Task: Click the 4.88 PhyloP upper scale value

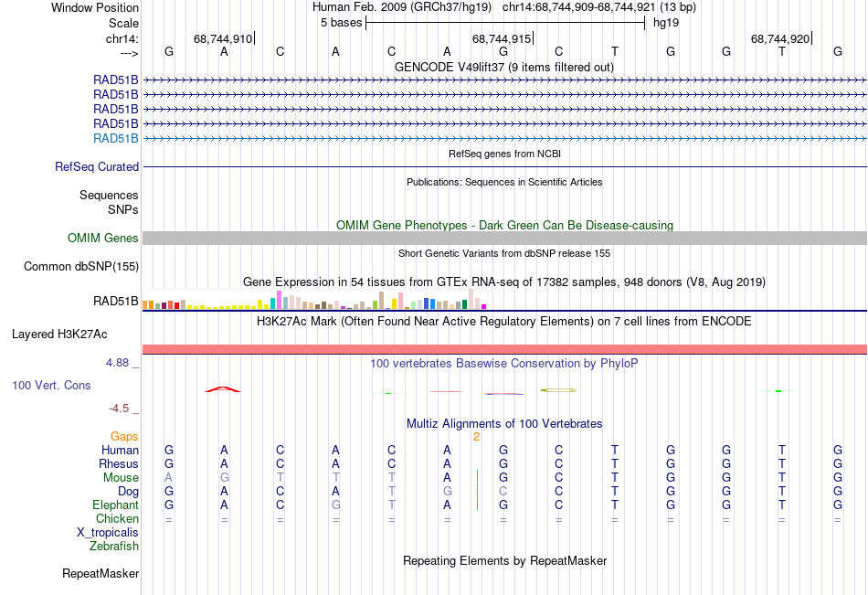Action: click(x=117, y=362)
